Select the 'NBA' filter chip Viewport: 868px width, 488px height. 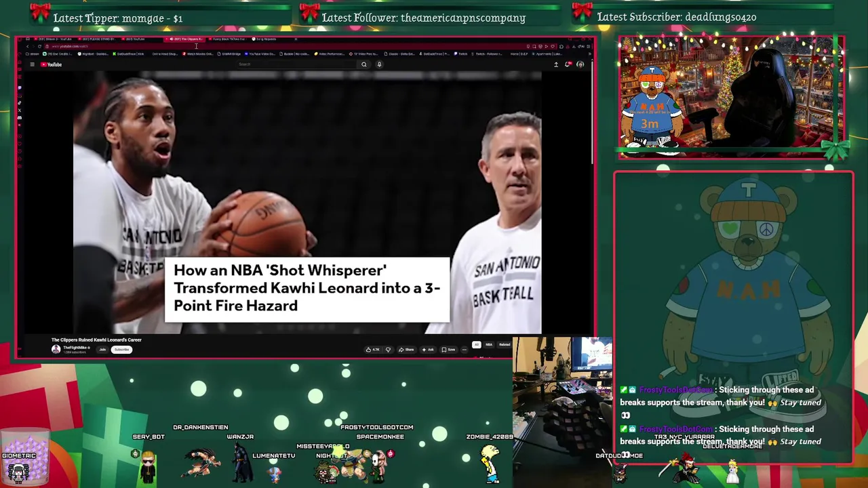pos(489,344)
